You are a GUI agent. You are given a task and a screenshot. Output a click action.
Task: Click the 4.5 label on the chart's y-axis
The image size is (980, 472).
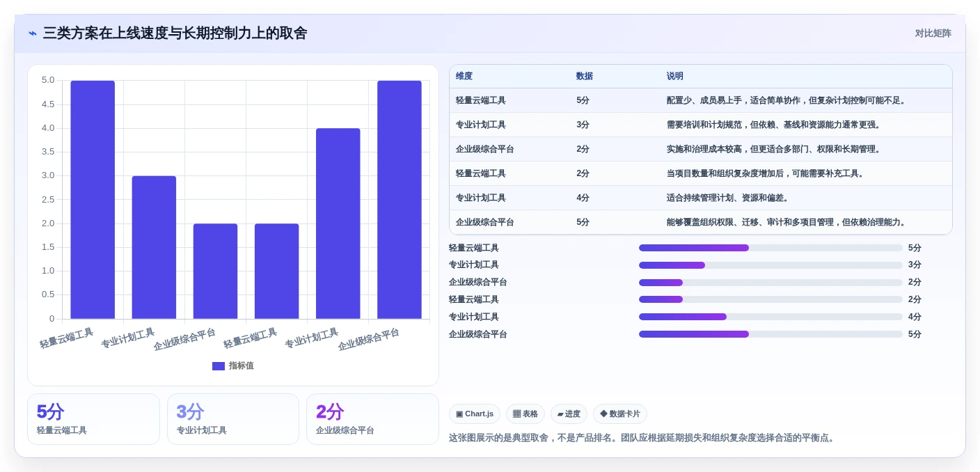coord(48,104)
